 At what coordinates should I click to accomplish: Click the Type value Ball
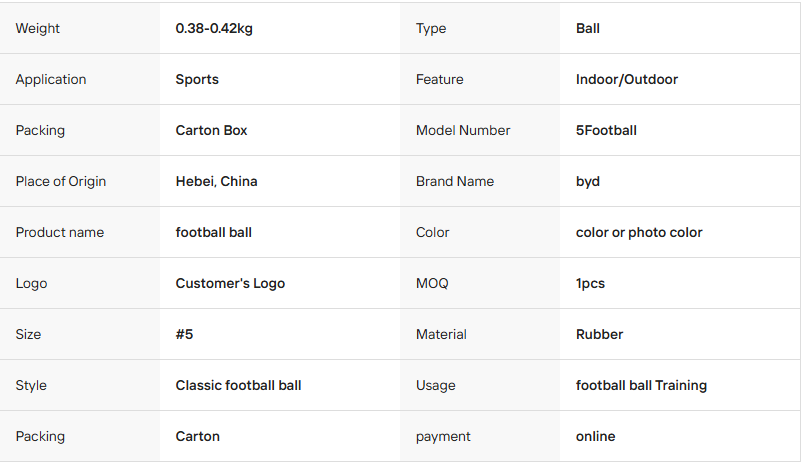click(588, 28)
